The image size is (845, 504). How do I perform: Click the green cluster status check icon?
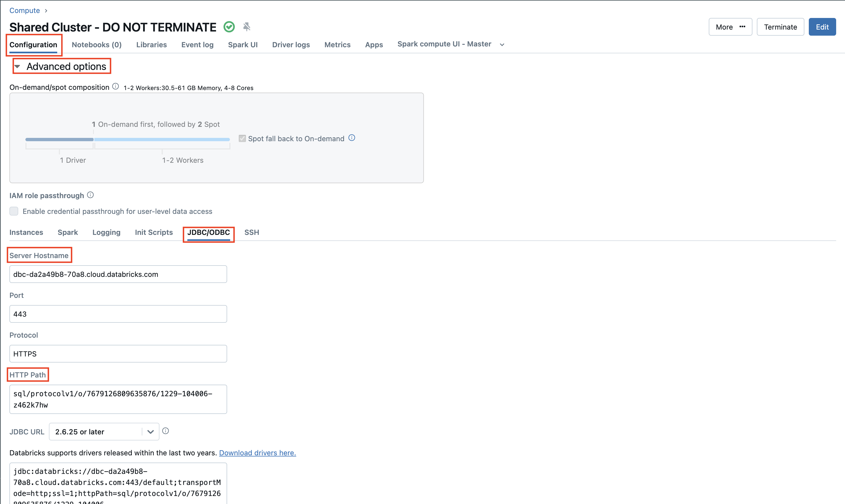(229, 27)
